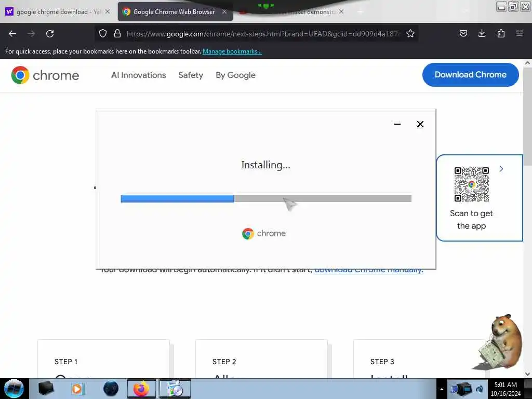The width and height of the screenshot is (532, 399).
Task: Open the Firefox hamburger menu
Action: tap(520, 33)
